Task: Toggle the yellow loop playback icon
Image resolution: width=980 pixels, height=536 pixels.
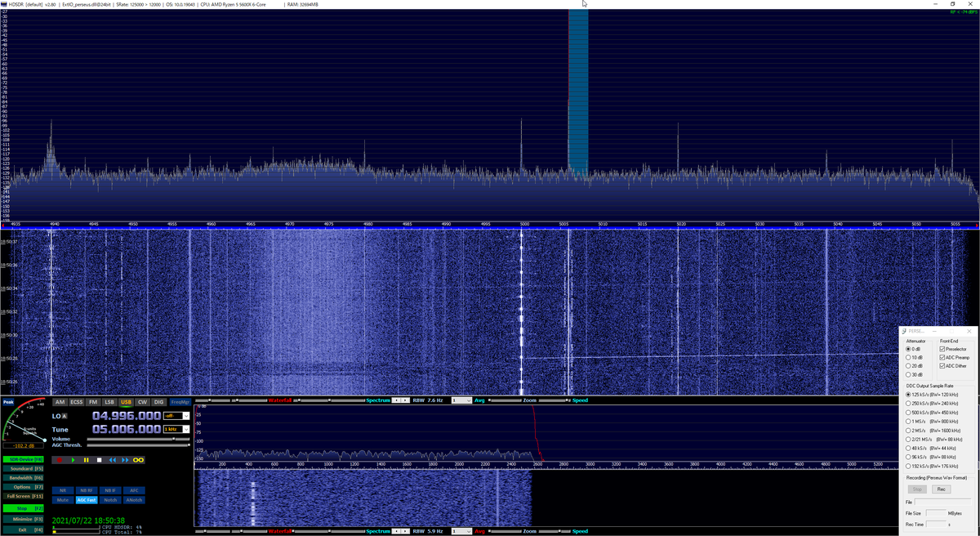Action: click(138, 460)
